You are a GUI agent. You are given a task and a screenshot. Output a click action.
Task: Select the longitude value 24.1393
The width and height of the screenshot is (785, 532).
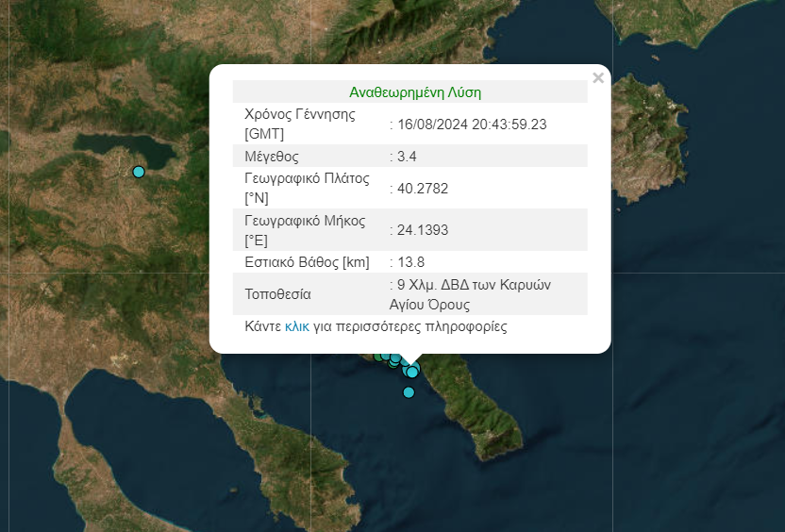[423, 229]
